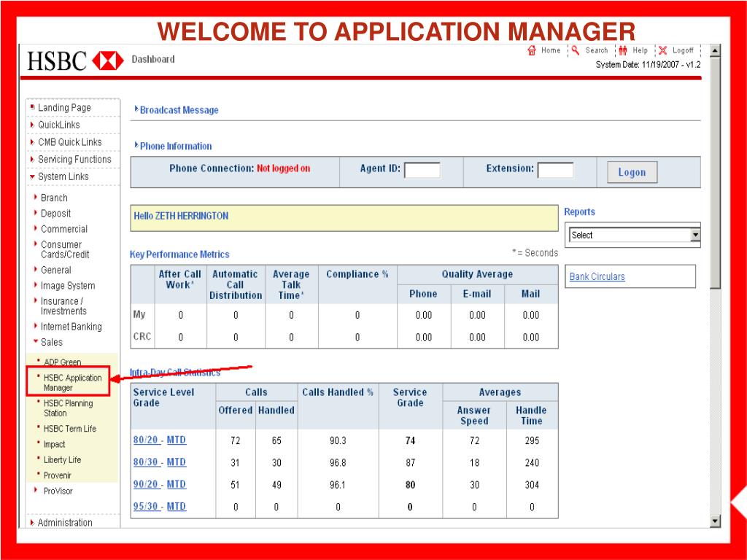Open the Home link in header
The width and height of the screenshot is (747, 560).
coord(551,50)
